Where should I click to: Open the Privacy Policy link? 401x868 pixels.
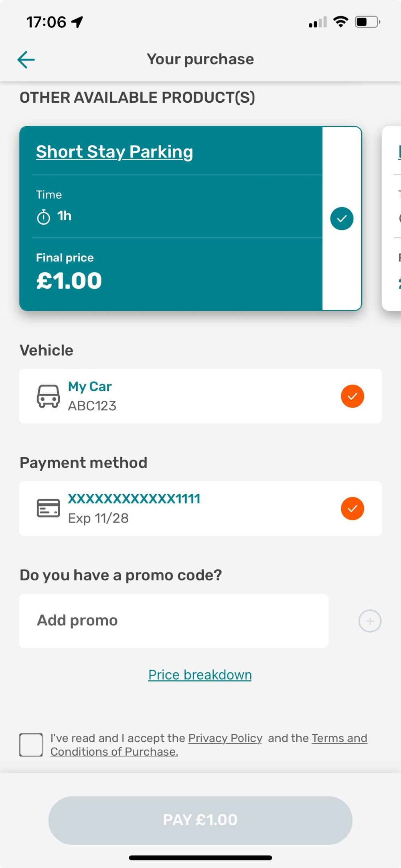coord(225,738)
